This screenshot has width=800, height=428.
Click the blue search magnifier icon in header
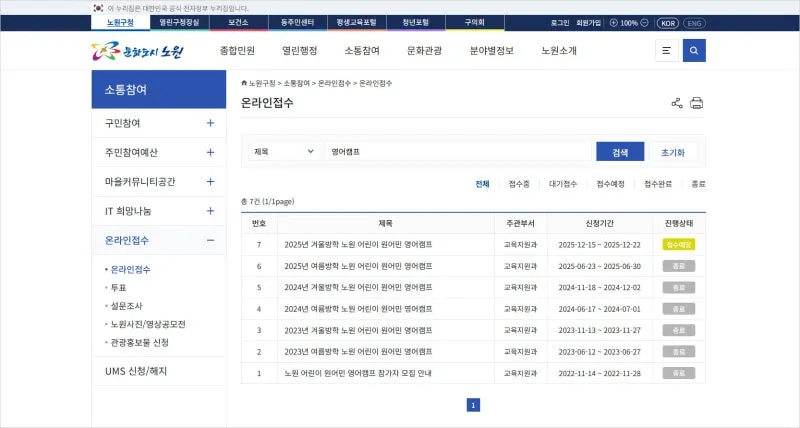(x=694, y=51)
